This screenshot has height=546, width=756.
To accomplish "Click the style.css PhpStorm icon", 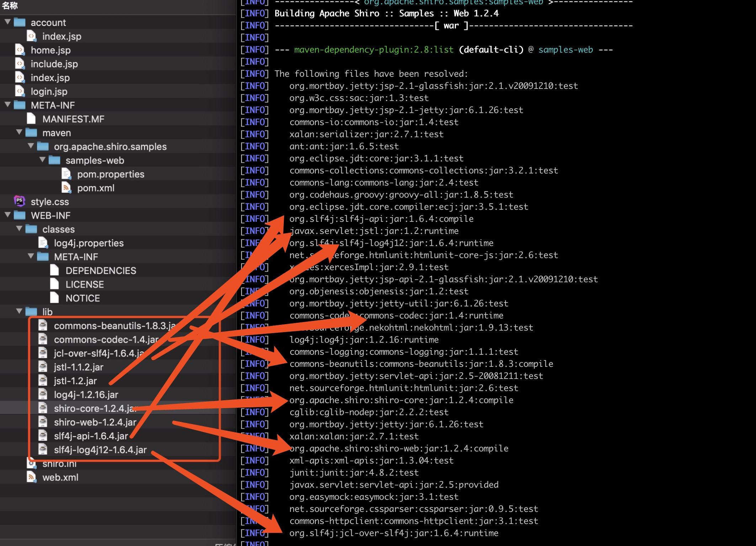I will (x=20, y=201).
